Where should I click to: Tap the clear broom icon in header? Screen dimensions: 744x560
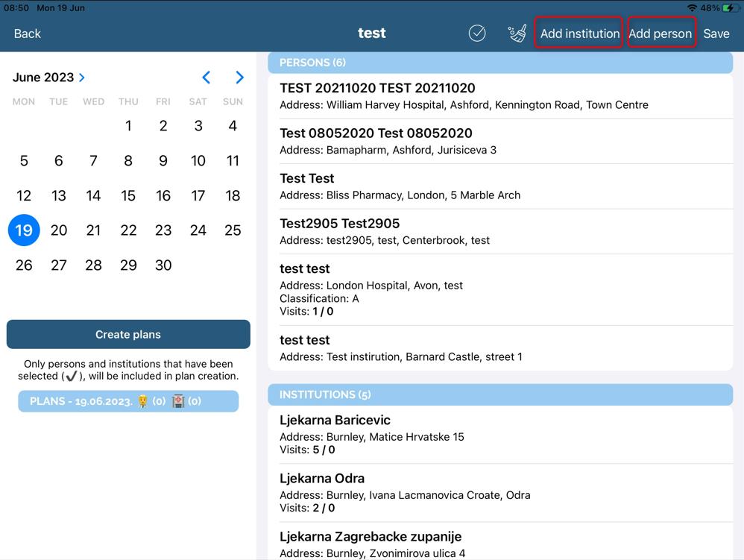coord(517,34)
